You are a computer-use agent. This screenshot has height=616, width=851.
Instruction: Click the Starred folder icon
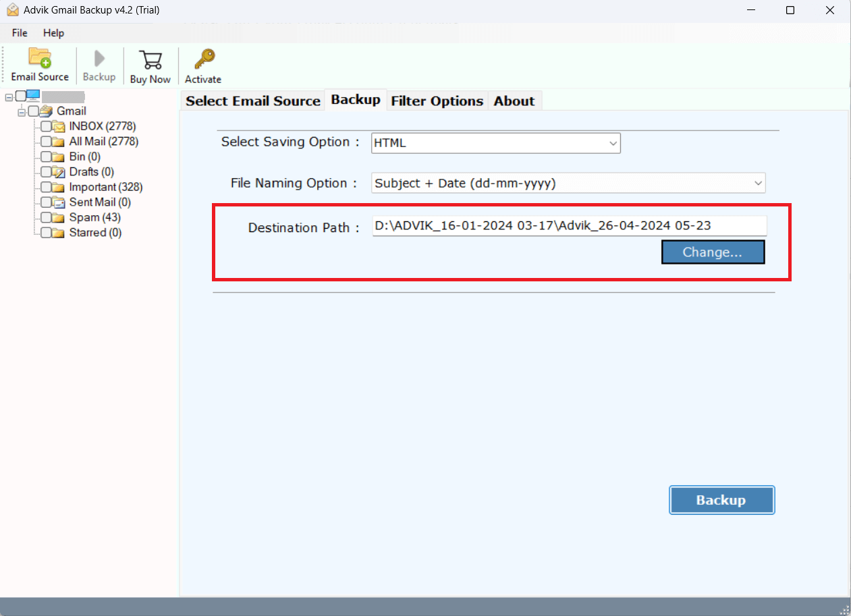(x=59, y=233)
